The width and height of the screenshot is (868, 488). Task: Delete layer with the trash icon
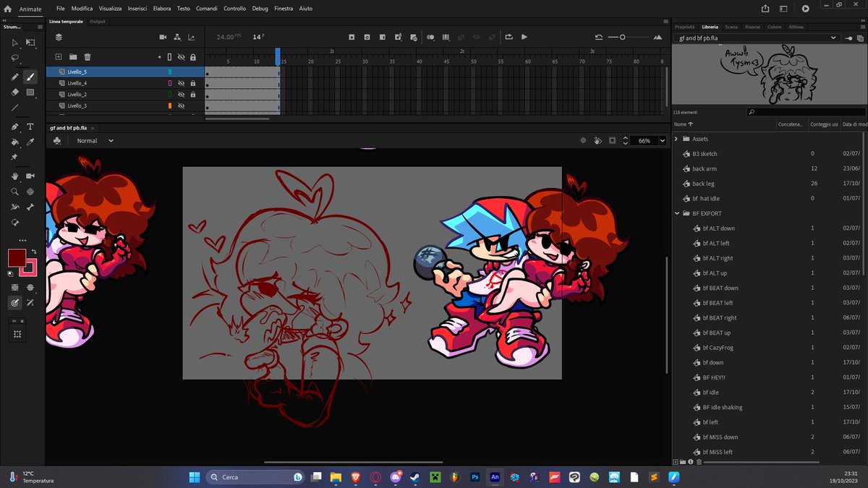coord(88,56)
